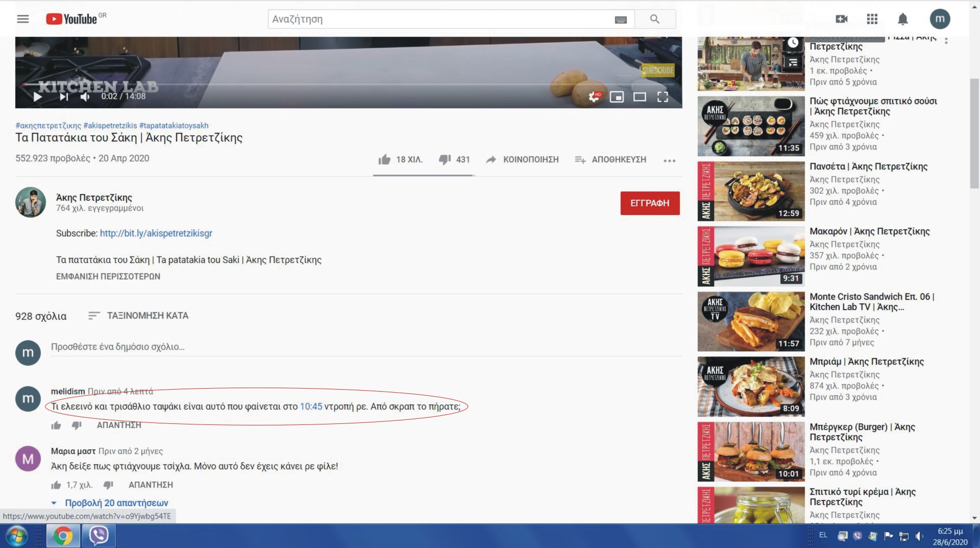Open the channel name Άκης Πετρετζίκης under the video
Screen dimensions: 980x548
point(94,197)
